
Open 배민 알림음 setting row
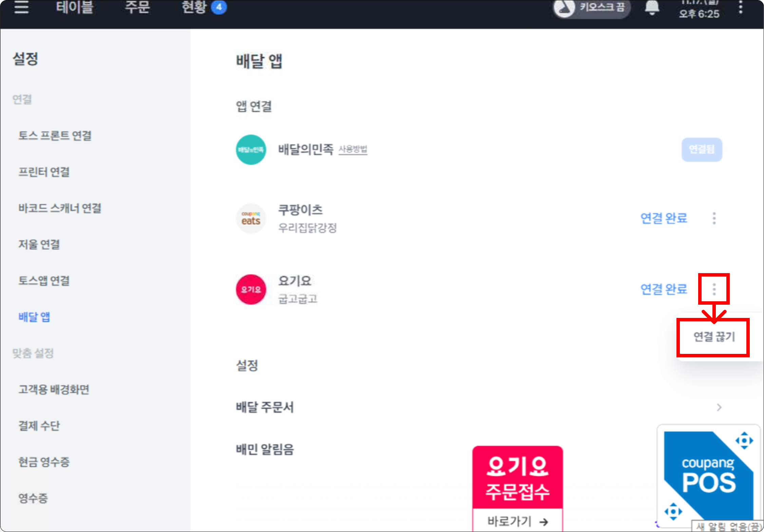tap(265, 449)
